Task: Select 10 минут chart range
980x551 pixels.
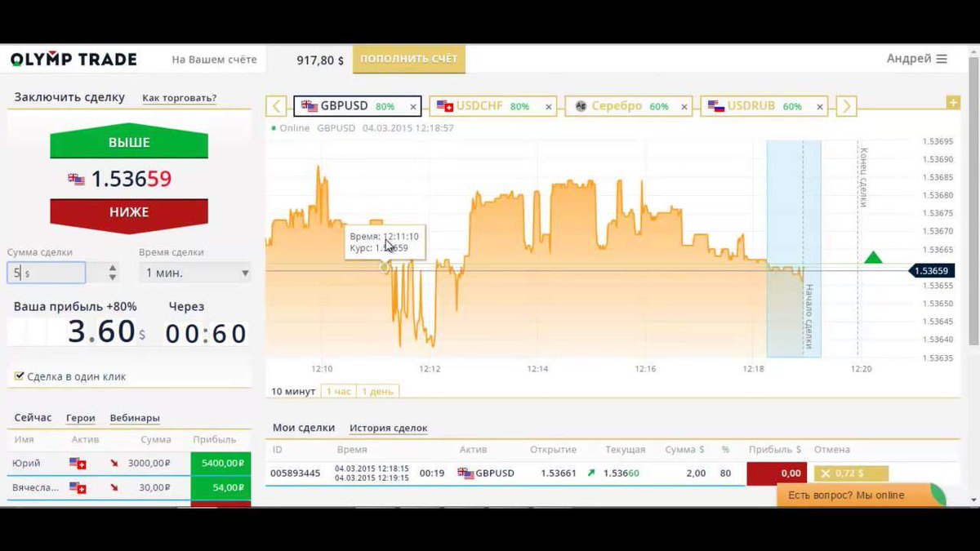Action: (x=293, y=391)
